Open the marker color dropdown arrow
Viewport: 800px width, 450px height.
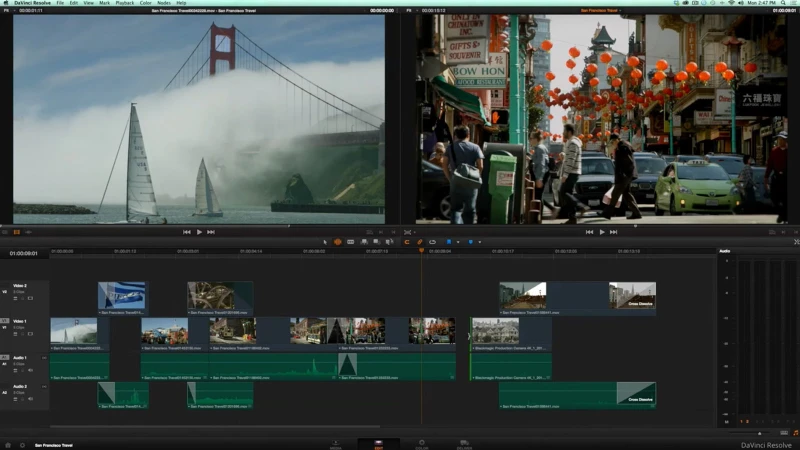point(479,241)
